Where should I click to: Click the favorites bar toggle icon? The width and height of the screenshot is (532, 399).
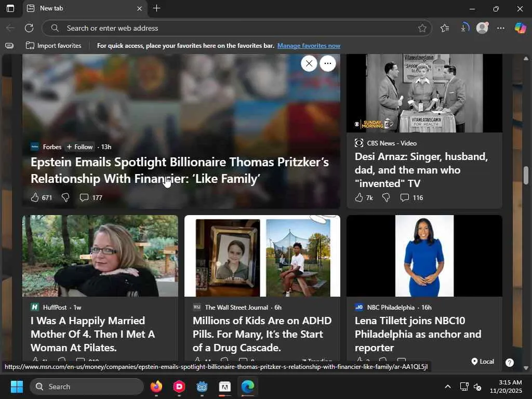point(9,46)
